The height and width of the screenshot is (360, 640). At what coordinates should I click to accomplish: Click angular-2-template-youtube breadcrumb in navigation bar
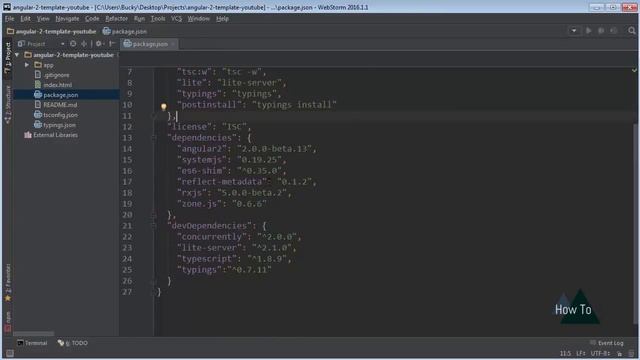pos(51,31)
